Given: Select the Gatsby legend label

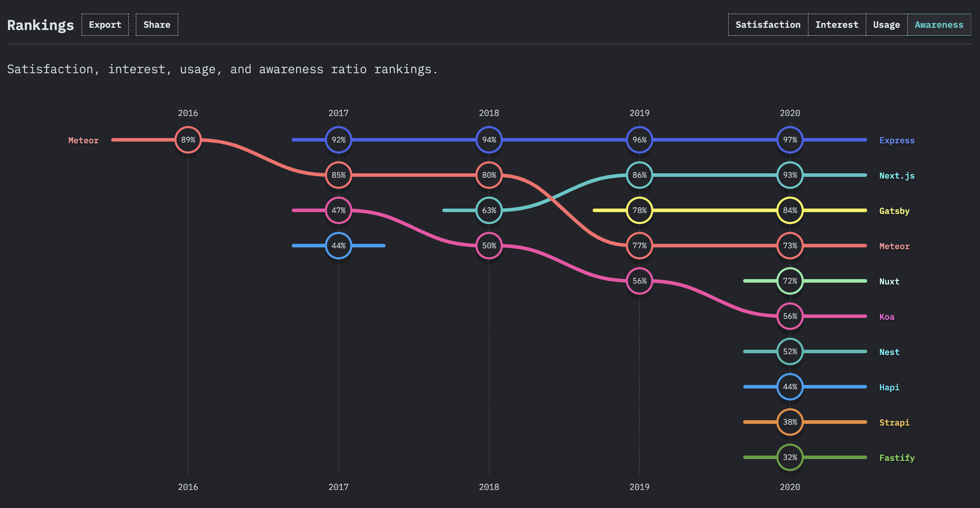Looking at the screenshot, I should click(894, 211).
